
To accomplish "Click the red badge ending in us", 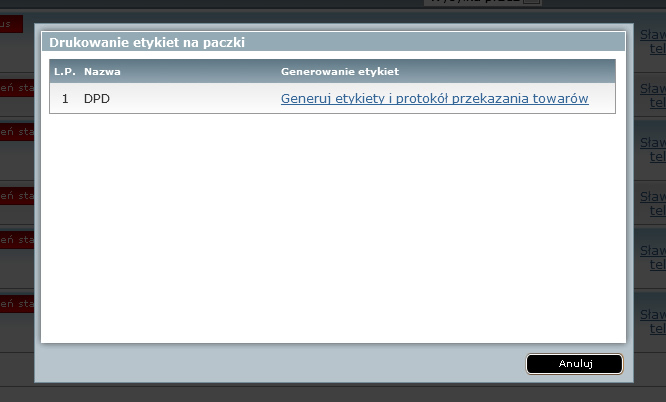I will tap(11, 24).
